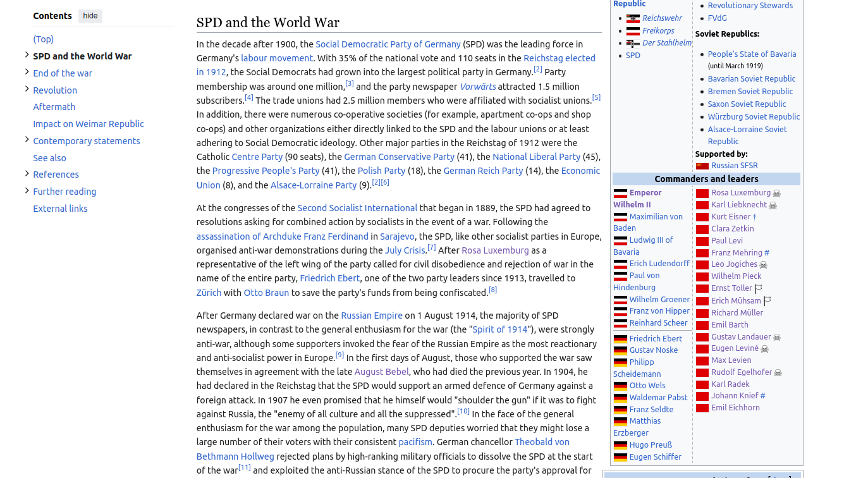868x478 pixels.
Task: Open the Friedrich Ebert link in article text
Action: [x=330, y=278]
